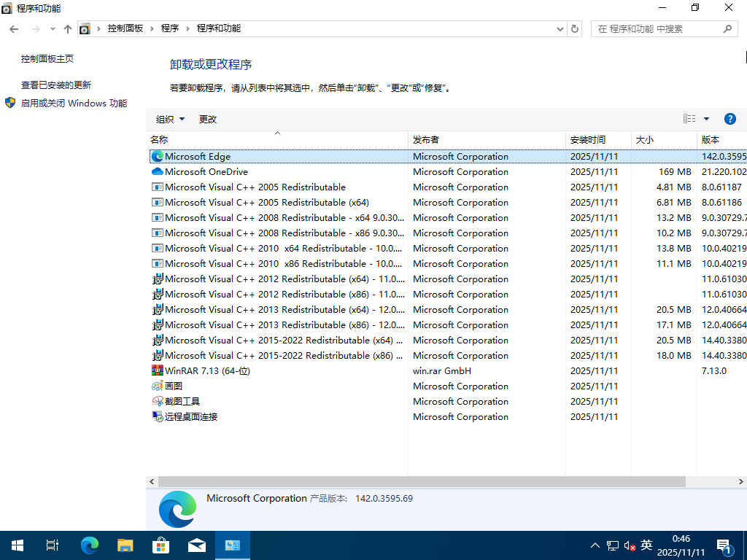This screenshot has width=747, height=560.
Task: Click the 启用或关闭 Windows 功能 shield icon
Action: (x=9, y=103)
